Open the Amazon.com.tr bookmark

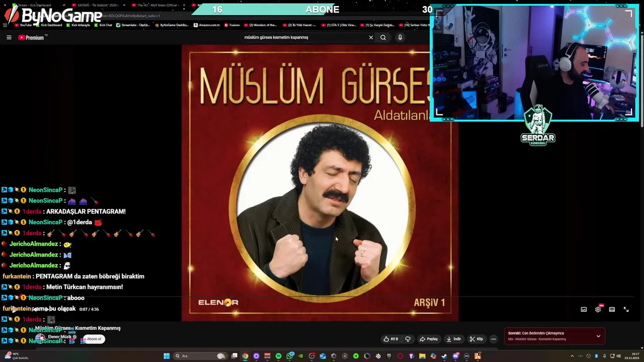tap(207, 25)
